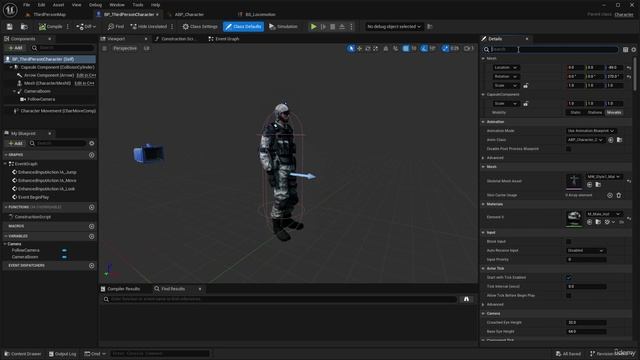Screen dimensions: 640x360
Task: Select the Arrow Component row
Action: (x=48, y=75)
